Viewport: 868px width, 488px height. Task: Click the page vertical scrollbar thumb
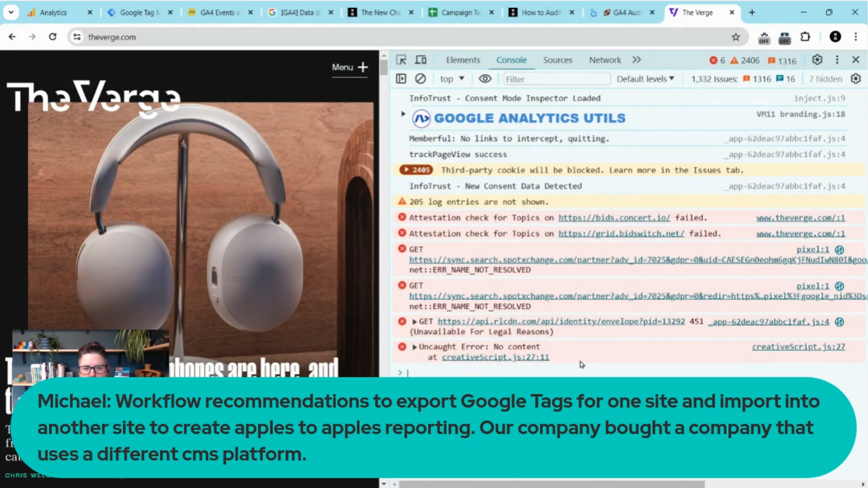click(x=384, y=68)
